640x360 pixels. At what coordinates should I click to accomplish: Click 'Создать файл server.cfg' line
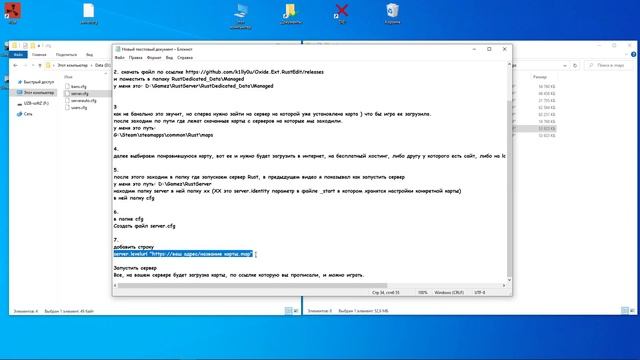(x=144, y=226)
